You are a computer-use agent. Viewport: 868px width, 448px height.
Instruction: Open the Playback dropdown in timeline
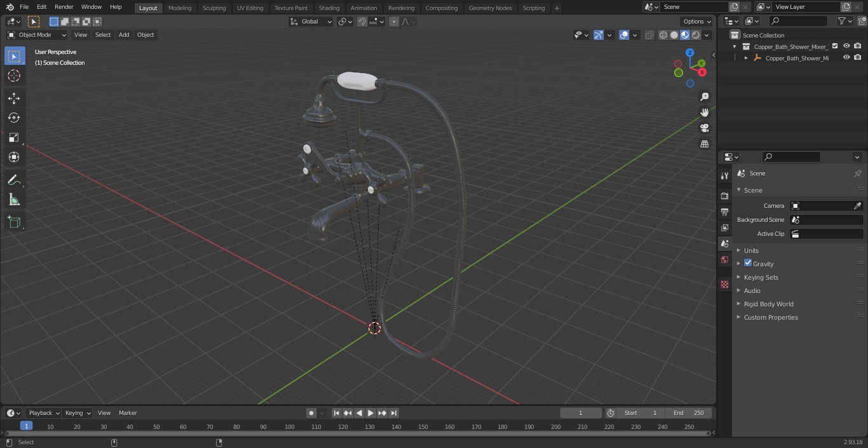44,413
